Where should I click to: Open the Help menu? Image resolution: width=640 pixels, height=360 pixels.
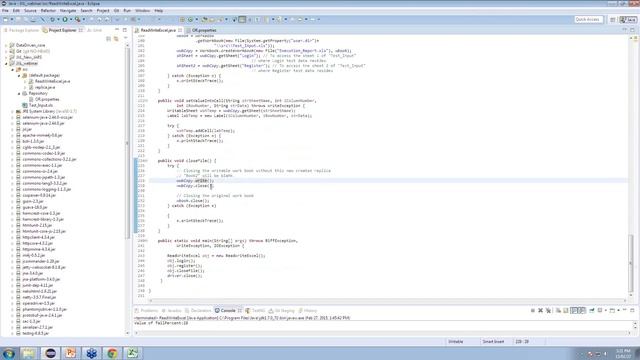click(159, 11)
